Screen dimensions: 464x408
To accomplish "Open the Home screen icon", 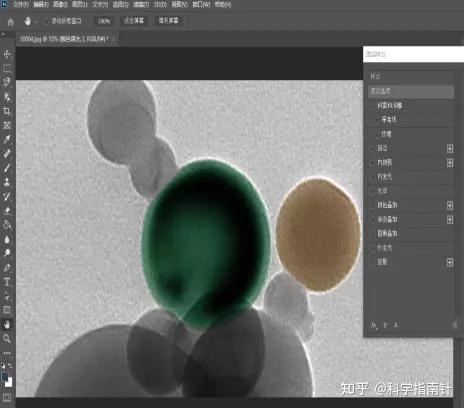I will [11, 22].
